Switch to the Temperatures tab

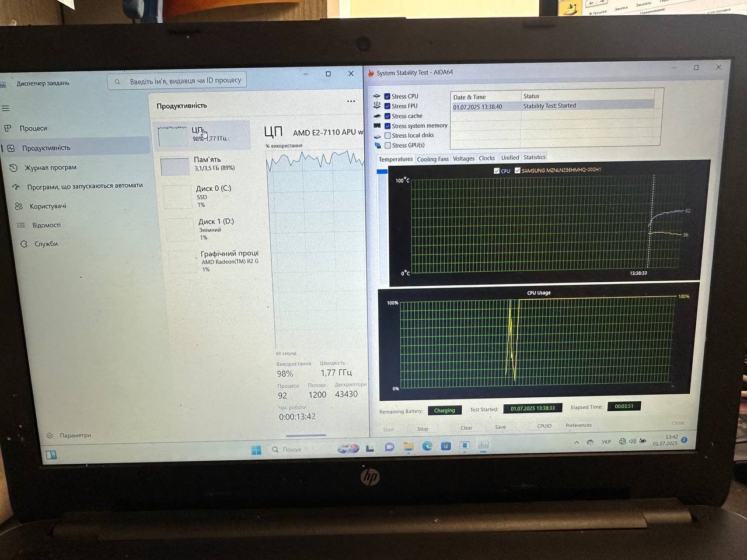click(x=396, y=159)
